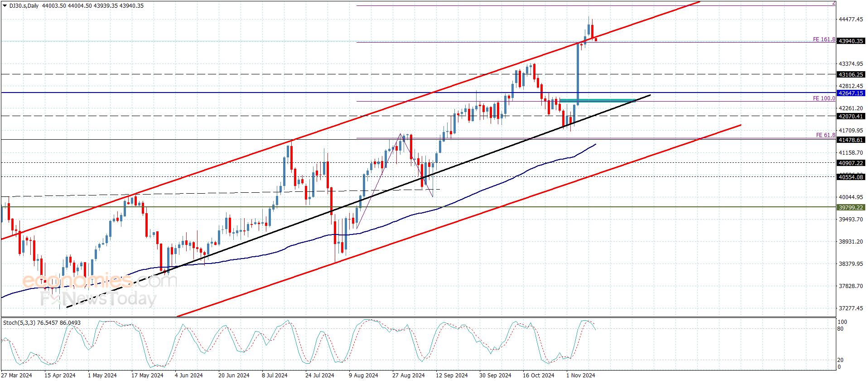The width and height of the screenshot is (868, 381).
Task: Click the 17 May 2024 date label
Action: 147,376
